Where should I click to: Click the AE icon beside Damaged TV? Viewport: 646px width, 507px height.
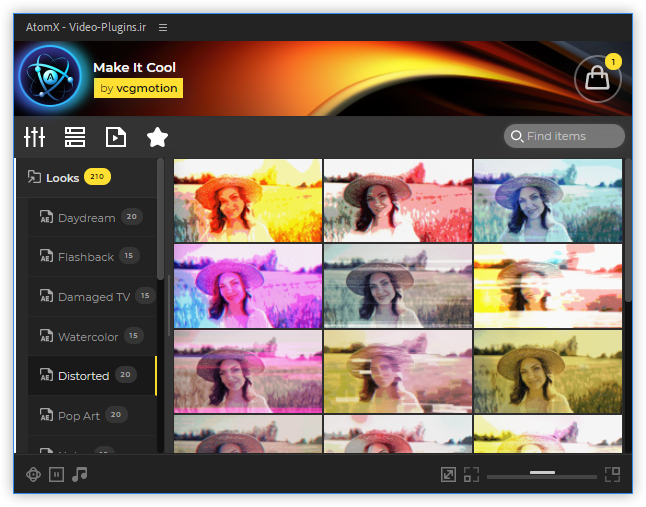(46, 296)
